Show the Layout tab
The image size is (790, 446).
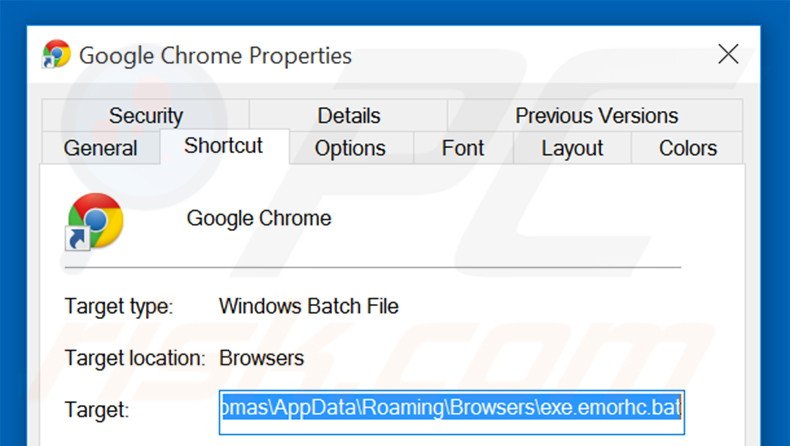(572, 149)
